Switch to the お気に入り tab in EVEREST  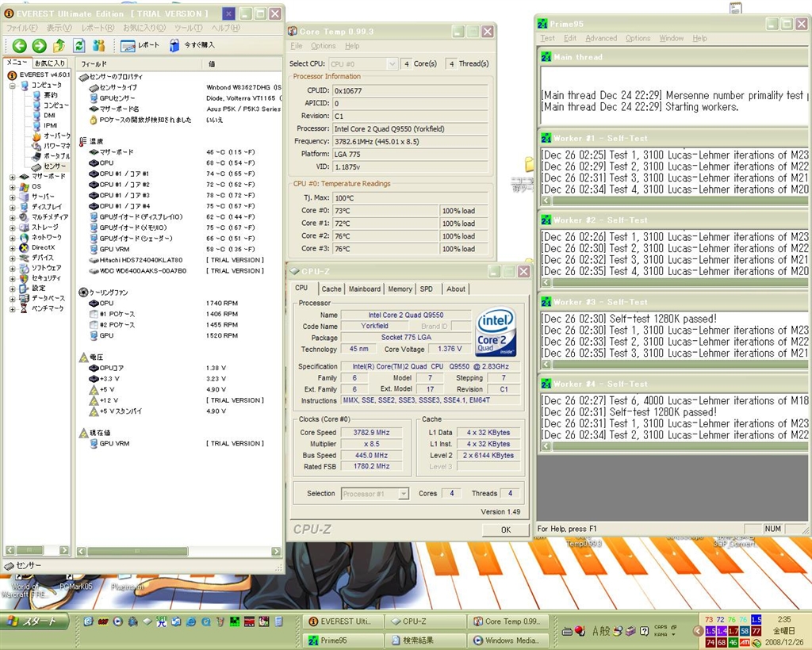pos(50,63)
